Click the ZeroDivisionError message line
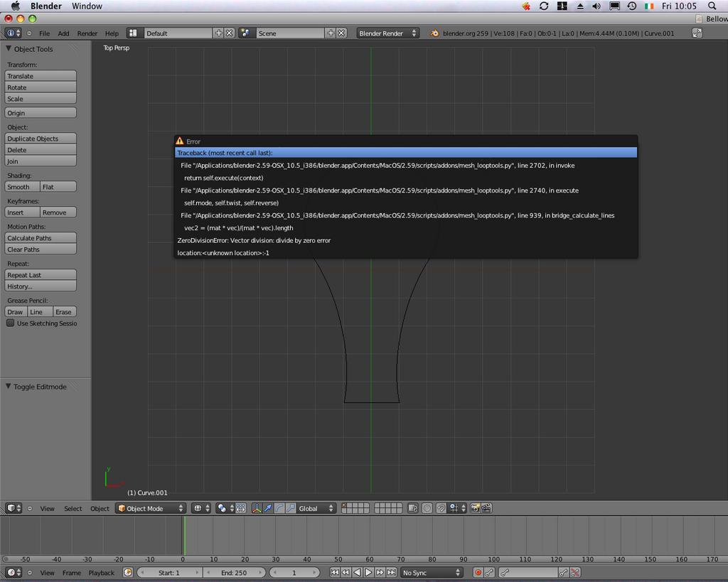Image resolution: width=728 pixels, height=582 pixels. [254, 240]
